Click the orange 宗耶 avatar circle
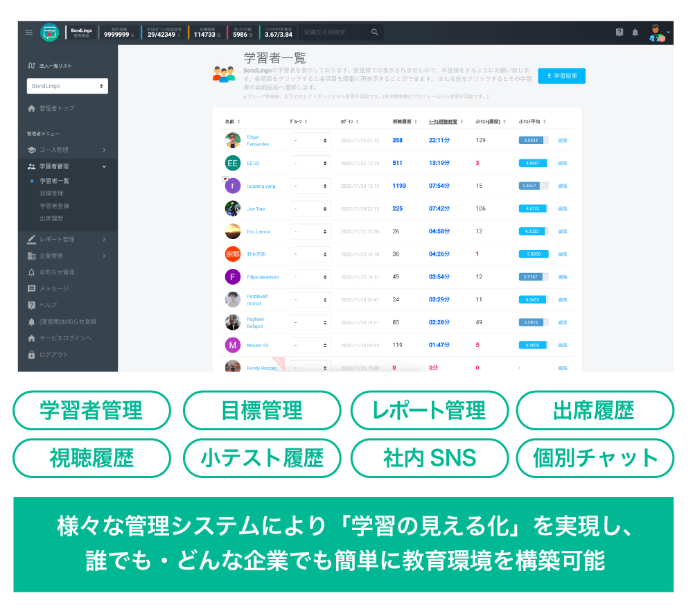This screenshot has height=616, width=693. click(x=233, y=254)
